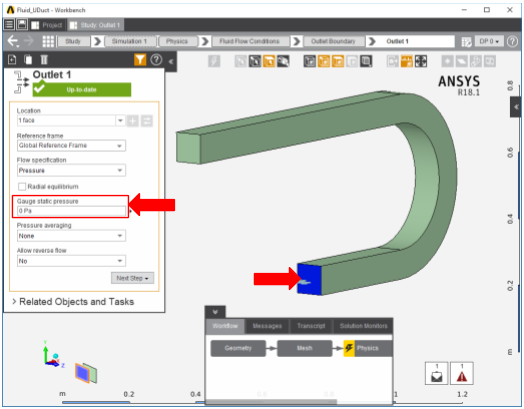Click the Next Step button
Screen dimensions: 524x409
(x=132, y=278)
